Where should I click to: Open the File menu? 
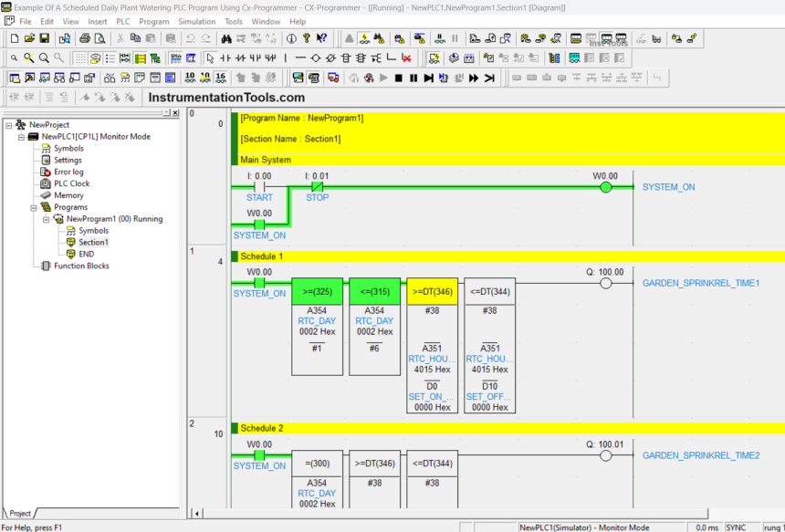pyautogui.click(x=25, y=22)
